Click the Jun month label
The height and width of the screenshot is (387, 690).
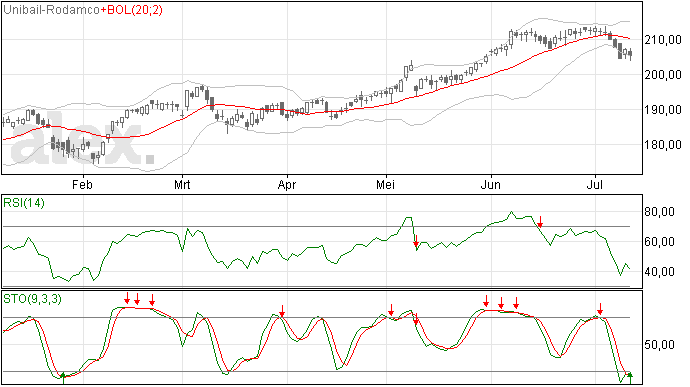click(x=490, y=184)
